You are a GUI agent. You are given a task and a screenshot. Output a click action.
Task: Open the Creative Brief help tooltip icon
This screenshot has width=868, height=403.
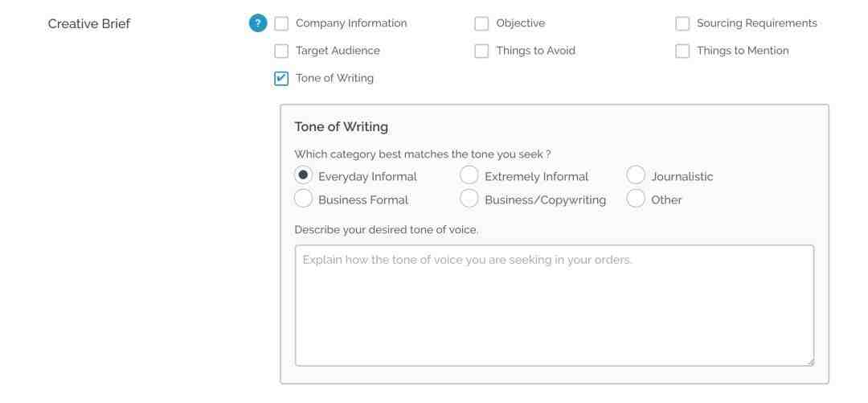pos(257,23)
